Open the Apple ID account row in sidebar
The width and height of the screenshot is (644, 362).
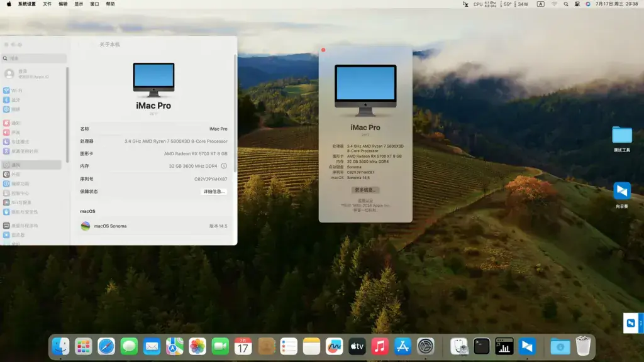click(32, 74)
